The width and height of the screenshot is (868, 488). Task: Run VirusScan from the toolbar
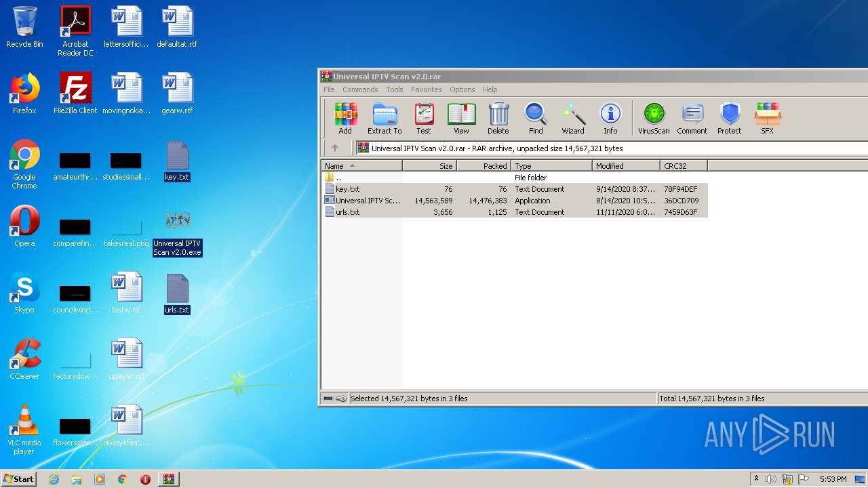(x=654, y=119)
